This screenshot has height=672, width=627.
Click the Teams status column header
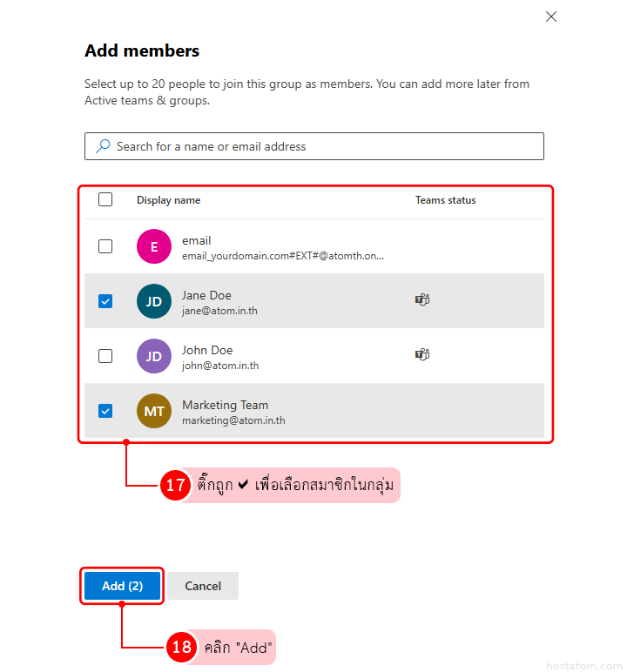pyautogui.click(x=445, y=200)
